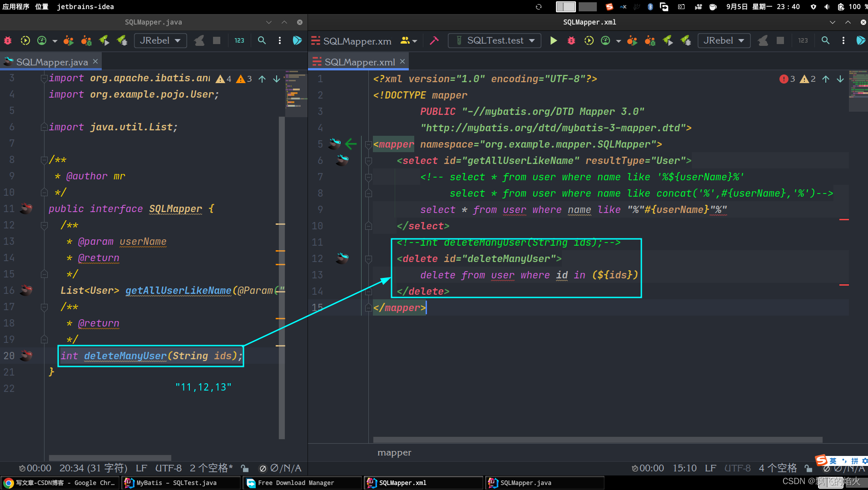This screenshot has height=490, width=868.
Task: Open the JRebel dropdown in SQLMapper.xml toolbar
Action: click(x=724, y=40)
